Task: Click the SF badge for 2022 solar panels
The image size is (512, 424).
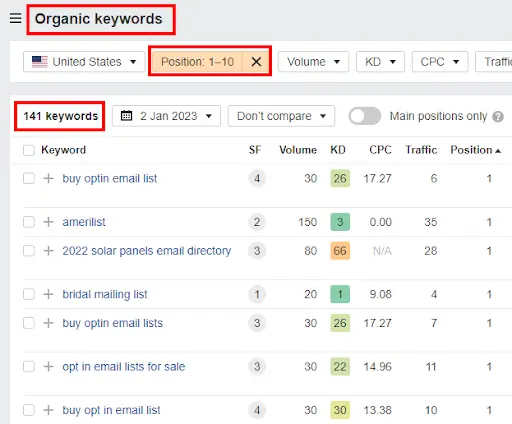Action: click(257, 251)
